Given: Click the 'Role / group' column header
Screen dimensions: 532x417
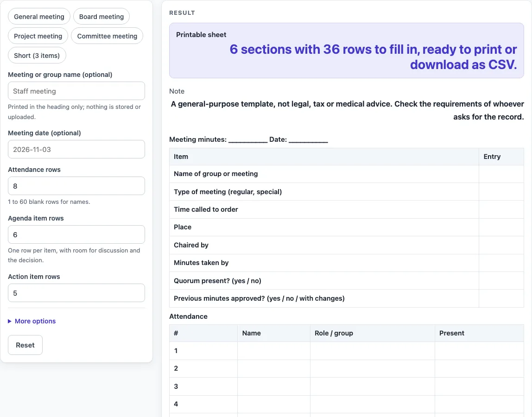Looking at the screenshot, I should tap(372, 333).
